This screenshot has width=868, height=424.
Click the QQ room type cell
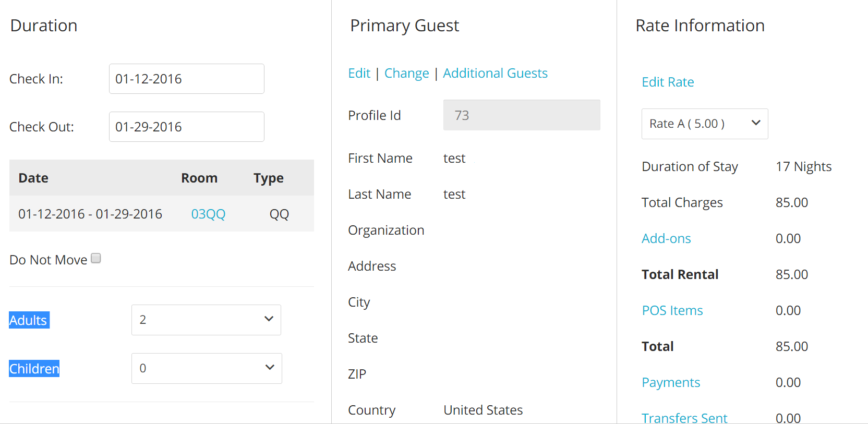click(x=279, y=214)
